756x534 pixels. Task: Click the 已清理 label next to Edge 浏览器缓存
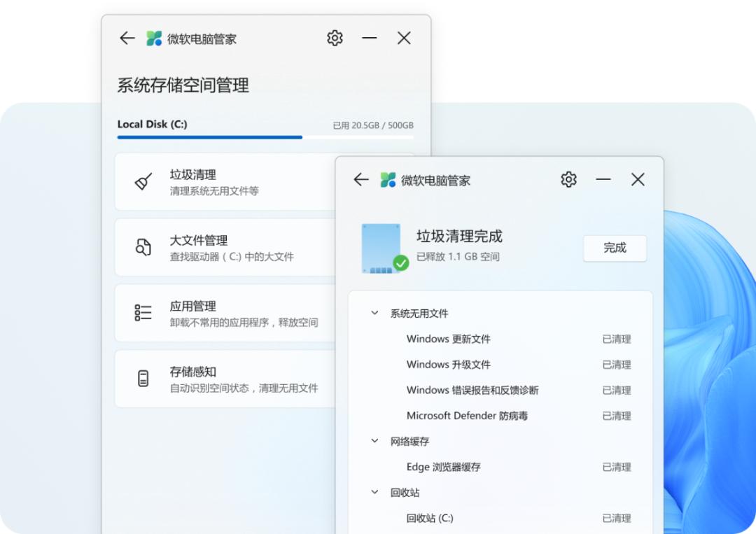[617, 467]
